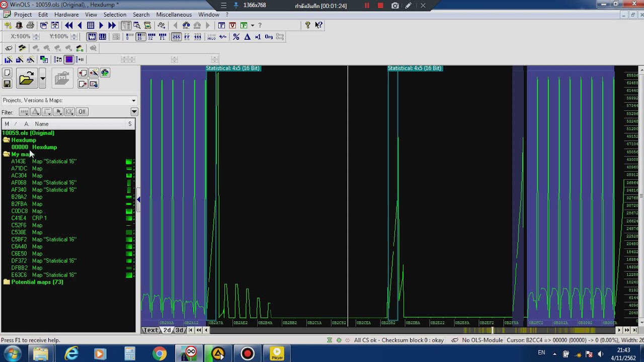Go to previous with single left arrow
This screenshot has height=362, width=644.
click(x=79, y=25)
